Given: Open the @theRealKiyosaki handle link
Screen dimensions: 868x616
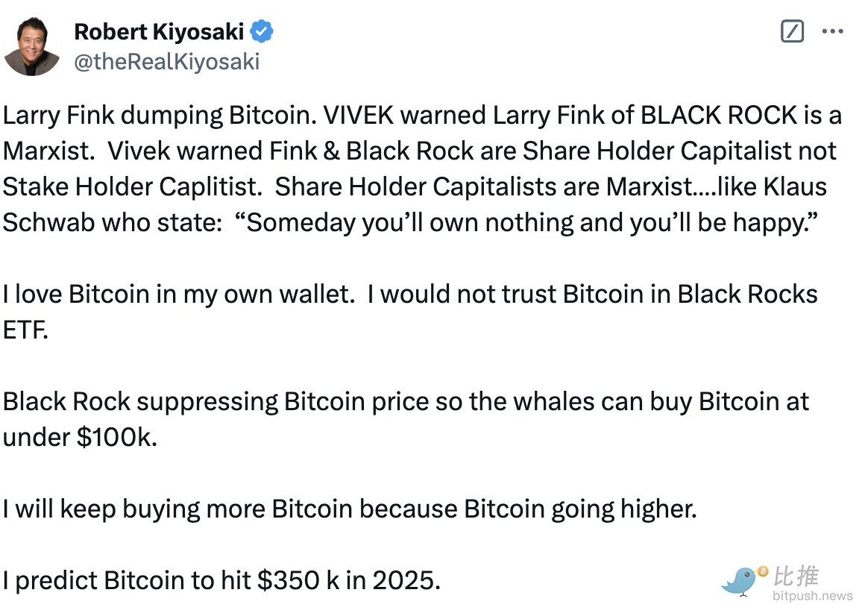Looking at the screenshot, I should pyautogui.click(x=166, y=61).
